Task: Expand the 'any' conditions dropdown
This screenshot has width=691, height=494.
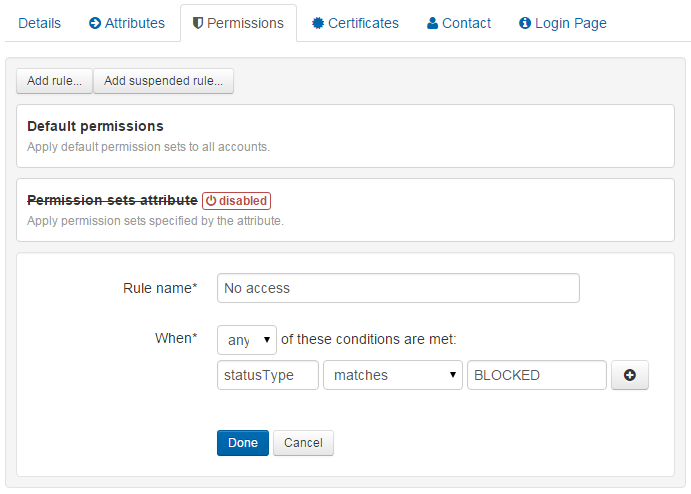Action: coord(247,340)
